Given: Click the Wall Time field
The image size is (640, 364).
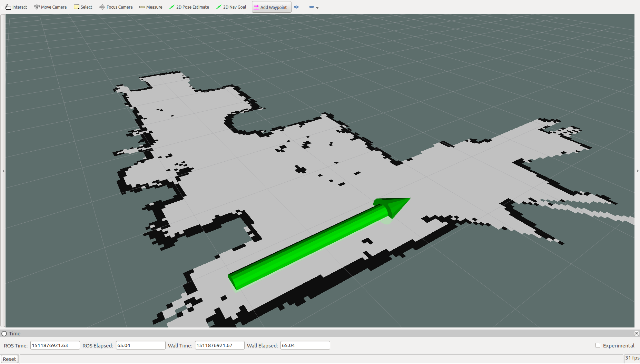Looking at the screenshot, I should coord(220,345).
